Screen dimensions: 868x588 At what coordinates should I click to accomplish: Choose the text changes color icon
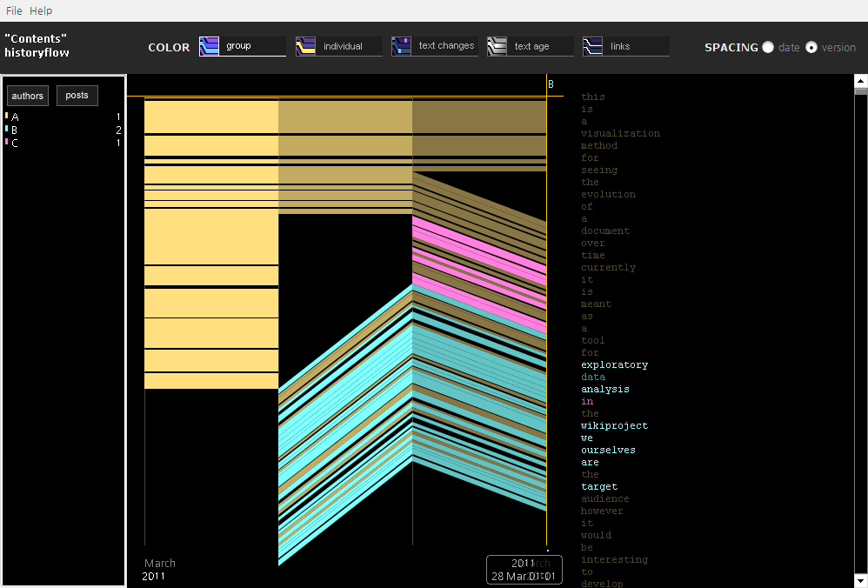401,46
